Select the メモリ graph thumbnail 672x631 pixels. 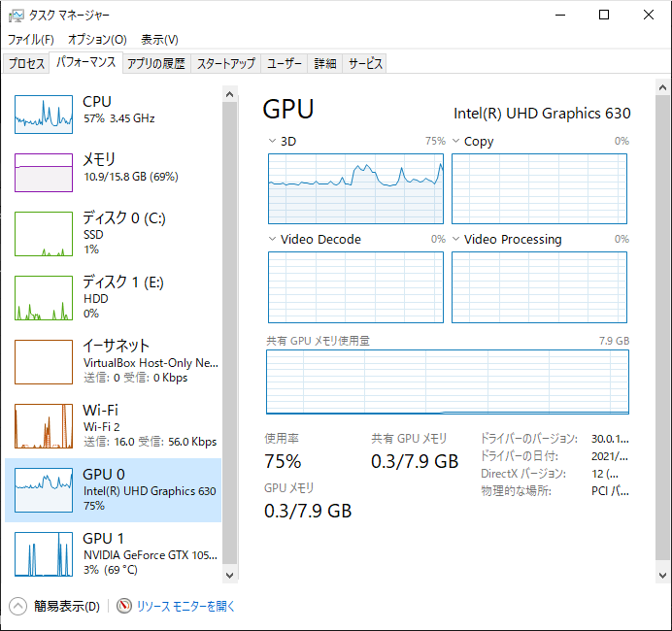pos(44,173)
